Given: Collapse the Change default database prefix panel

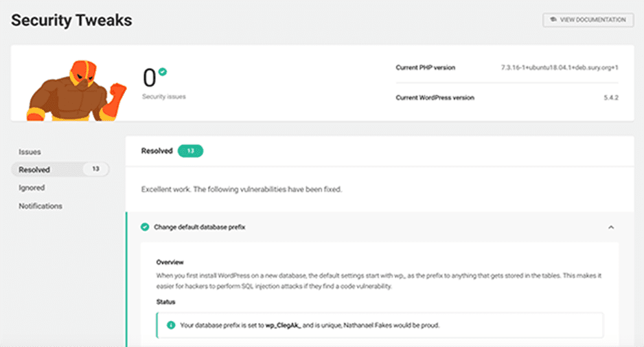Looking at the screenshot, I should click(x=611, y=227).
